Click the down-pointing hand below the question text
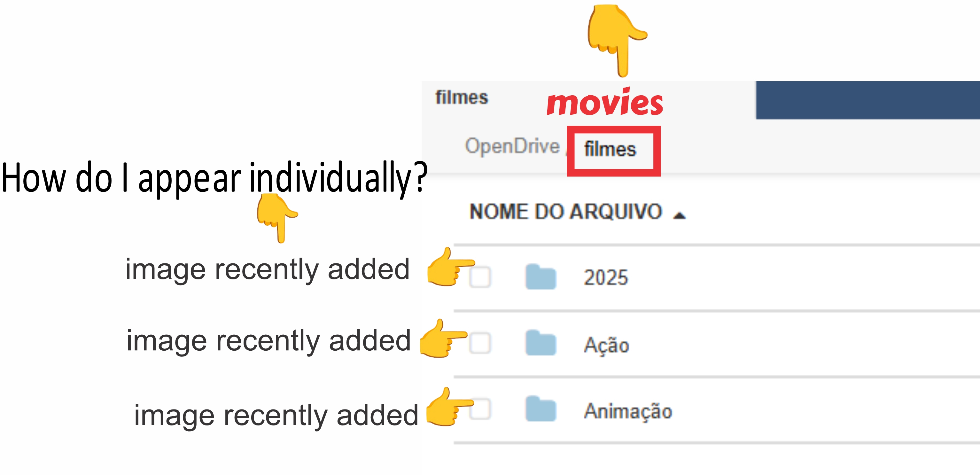 pyautogui.click(x=276, y=217)
